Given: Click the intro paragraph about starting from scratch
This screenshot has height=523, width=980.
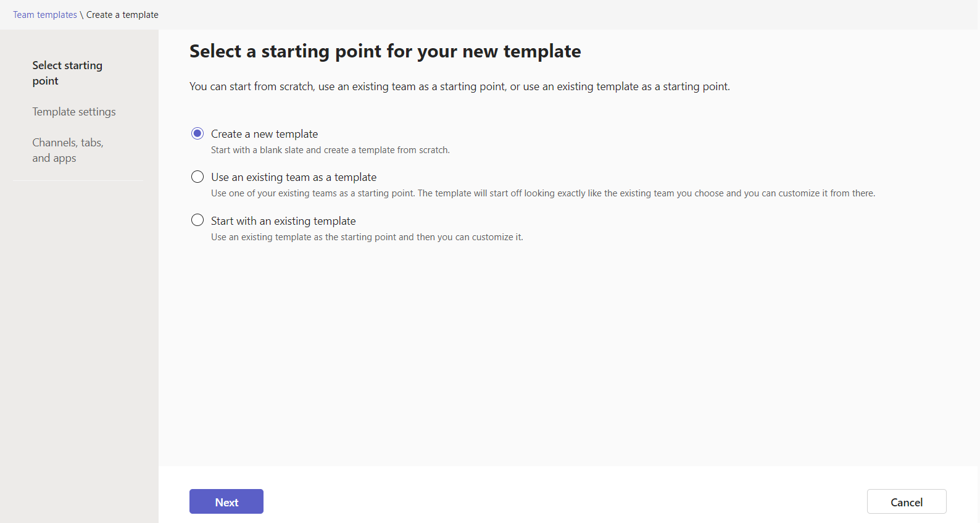Looking at the screenshot, I should pos(459,86).
